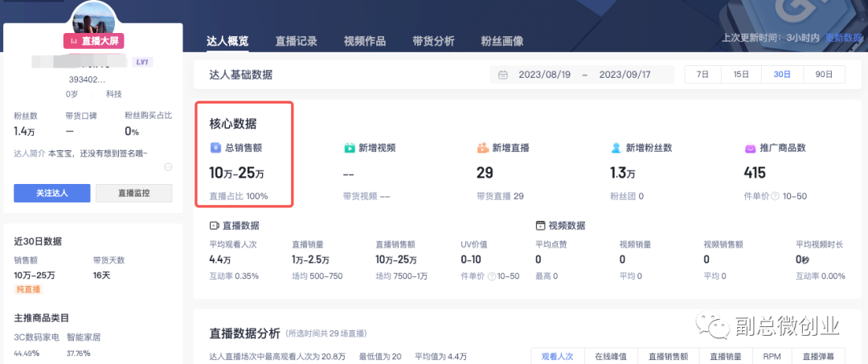Switch to the 直播记录 tab
The image size is (868, 364).
pos(296,41)
